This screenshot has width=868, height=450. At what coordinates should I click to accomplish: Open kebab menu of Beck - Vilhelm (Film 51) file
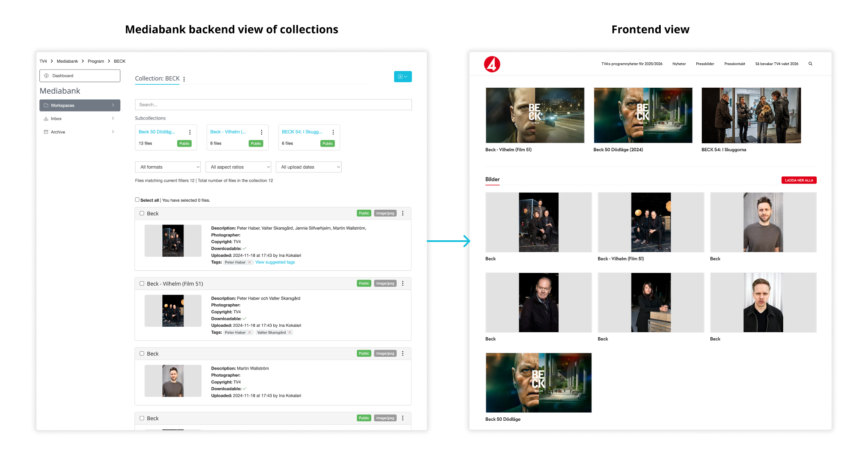pos(403,283)
